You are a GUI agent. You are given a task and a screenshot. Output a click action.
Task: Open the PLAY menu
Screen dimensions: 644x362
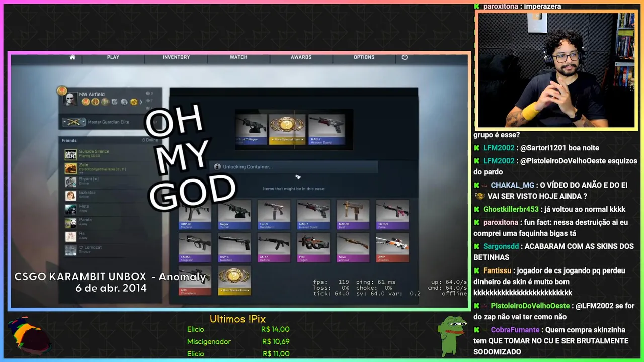113,57
